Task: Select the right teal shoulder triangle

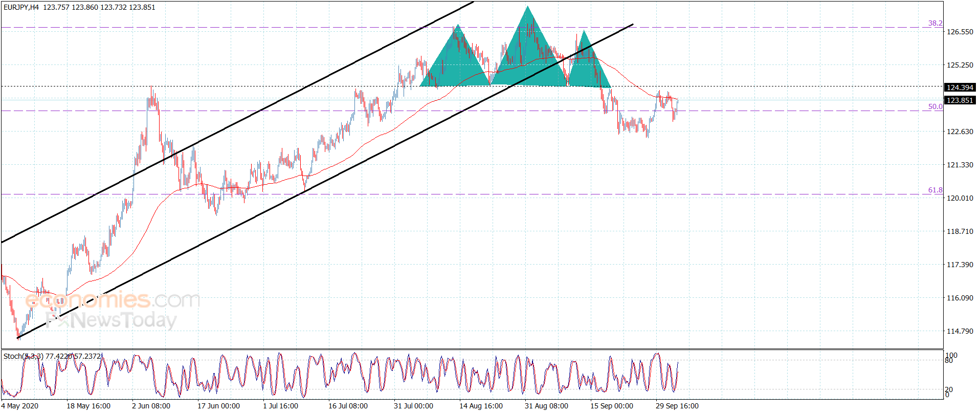Action: (587, 67)
